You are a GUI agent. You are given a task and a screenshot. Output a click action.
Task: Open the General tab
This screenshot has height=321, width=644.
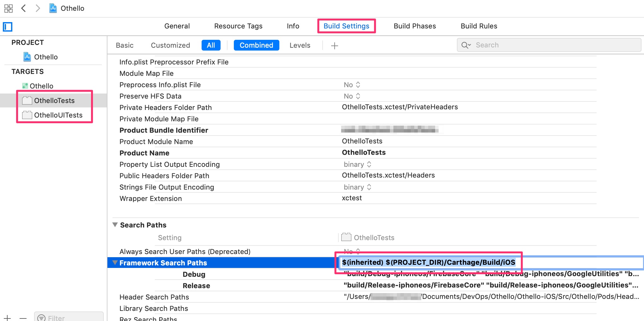177,26
